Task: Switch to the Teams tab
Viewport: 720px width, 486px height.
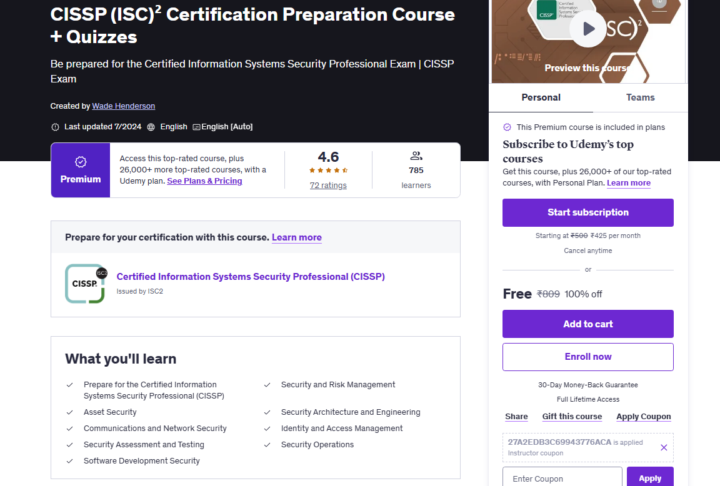Action: [640, 98]
